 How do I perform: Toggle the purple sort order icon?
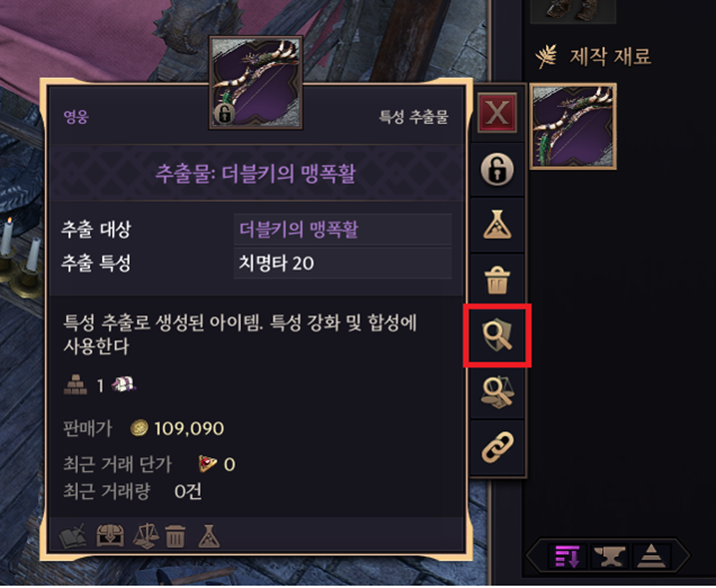pos(567,556)
